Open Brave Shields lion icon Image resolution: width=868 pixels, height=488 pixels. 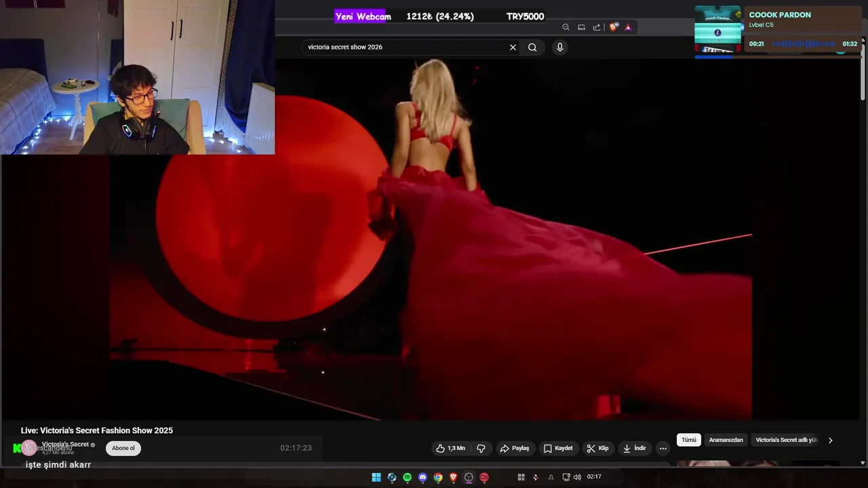[x=614, y=27]
